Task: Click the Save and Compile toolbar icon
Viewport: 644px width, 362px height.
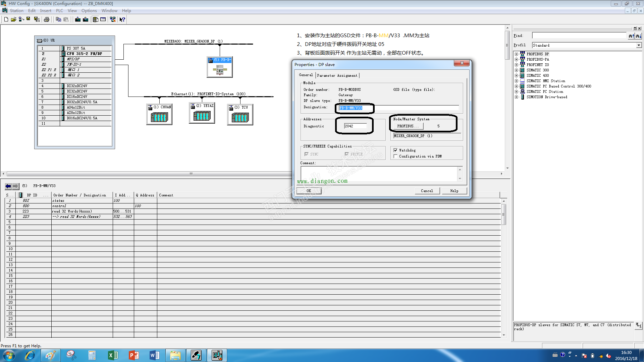Action: 37,19
